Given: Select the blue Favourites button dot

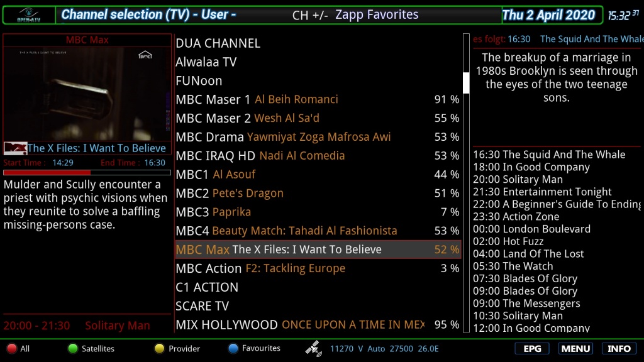Looking at the screenshot, I should [233, 348].
